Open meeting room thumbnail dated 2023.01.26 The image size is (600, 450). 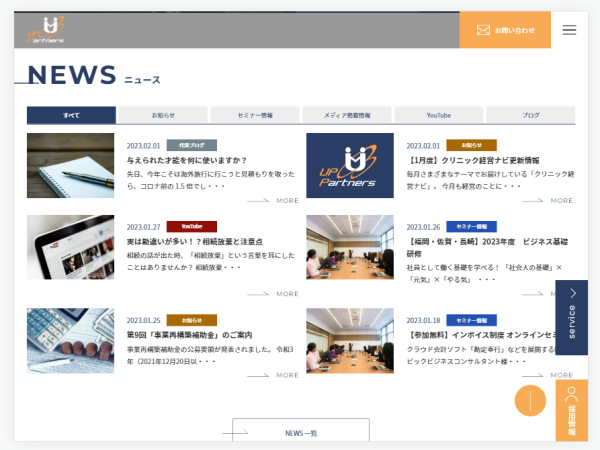click(350, 247)
